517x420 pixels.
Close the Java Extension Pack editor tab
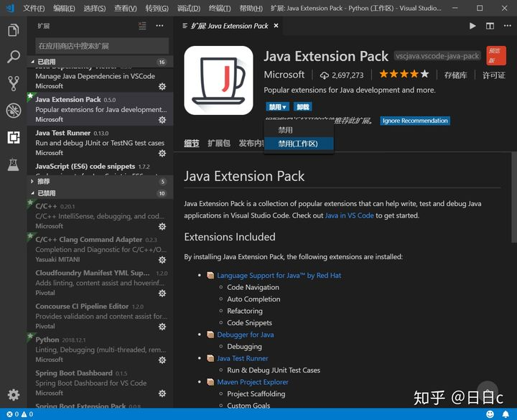(x=276, y=26)
